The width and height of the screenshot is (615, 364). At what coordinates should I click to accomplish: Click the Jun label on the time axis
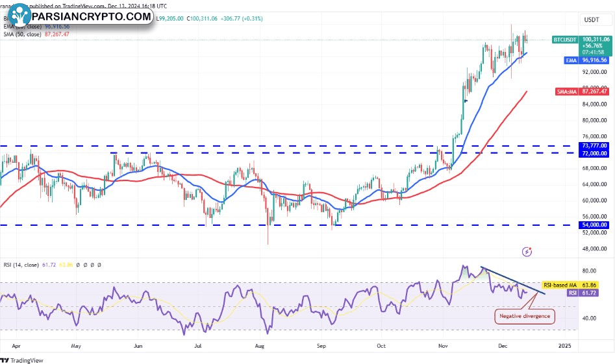pyautogui.click(x=138, y=346)
